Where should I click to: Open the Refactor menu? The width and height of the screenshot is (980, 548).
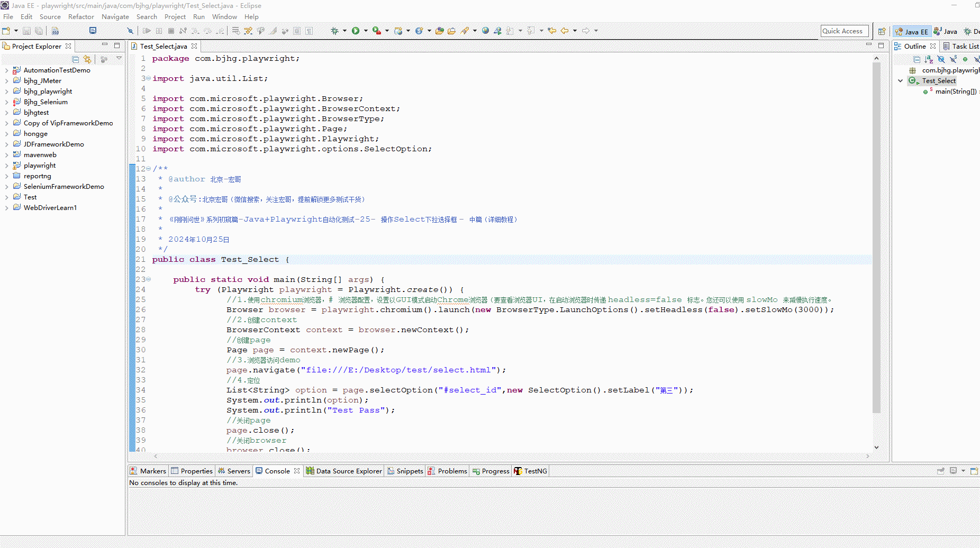click(x=81, y=17)
